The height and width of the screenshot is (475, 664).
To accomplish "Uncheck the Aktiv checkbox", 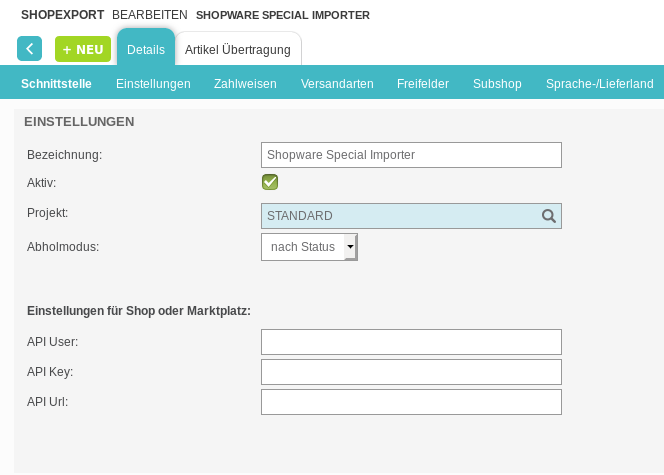I will point(269,182).
